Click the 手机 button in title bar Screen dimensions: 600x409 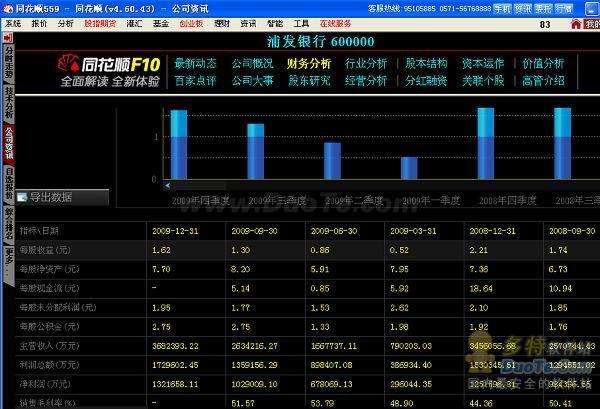coord(502,8)
